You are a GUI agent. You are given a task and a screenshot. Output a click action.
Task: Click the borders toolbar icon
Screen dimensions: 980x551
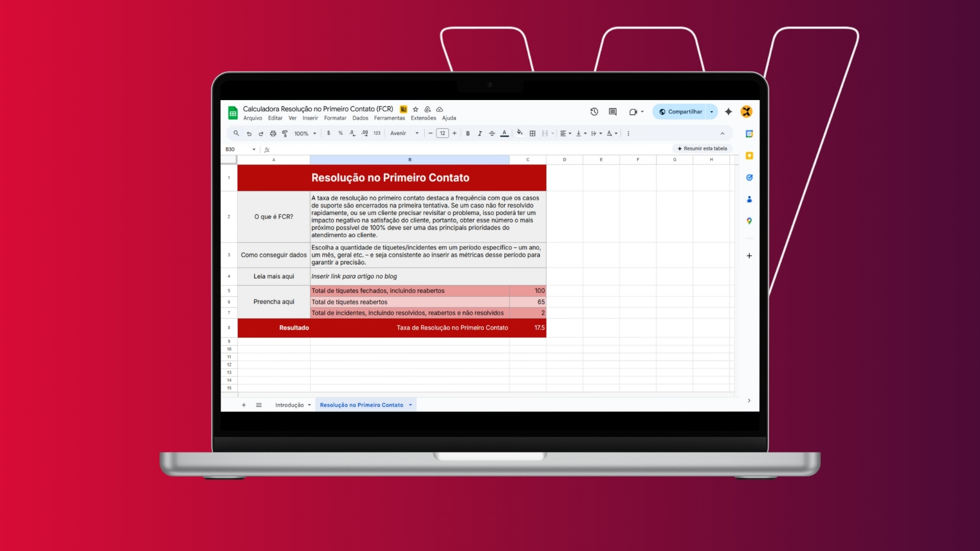click(532, 134)
